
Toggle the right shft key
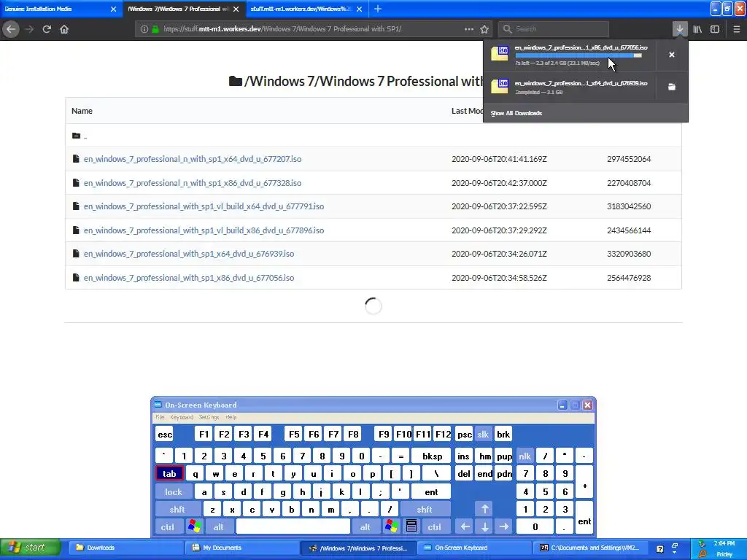click(x=425, y=509)
